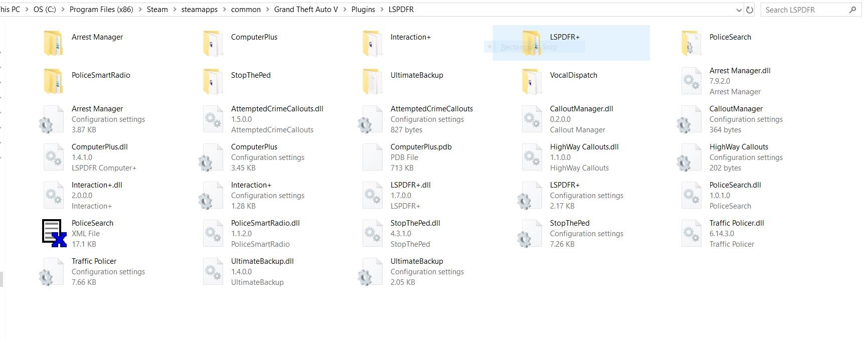
Task: Open the PoliceSmartRadio folder icon
Action: coord(53,81)
